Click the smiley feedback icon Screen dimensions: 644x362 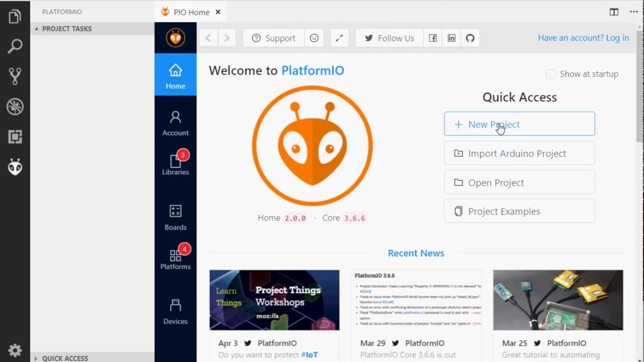[314, 38]
